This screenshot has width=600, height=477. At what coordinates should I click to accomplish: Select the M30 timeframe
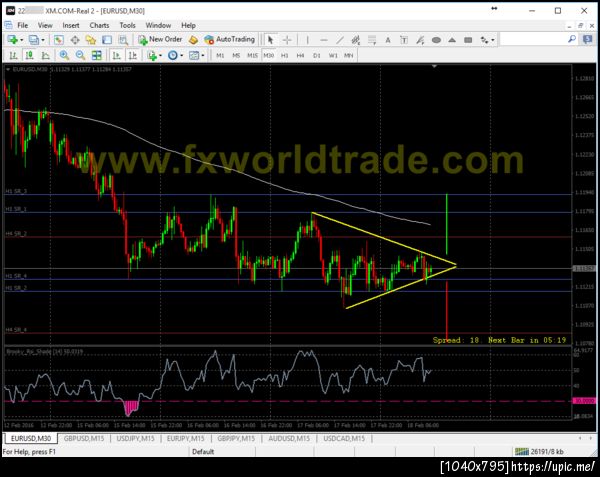click(x=269, y=56)
